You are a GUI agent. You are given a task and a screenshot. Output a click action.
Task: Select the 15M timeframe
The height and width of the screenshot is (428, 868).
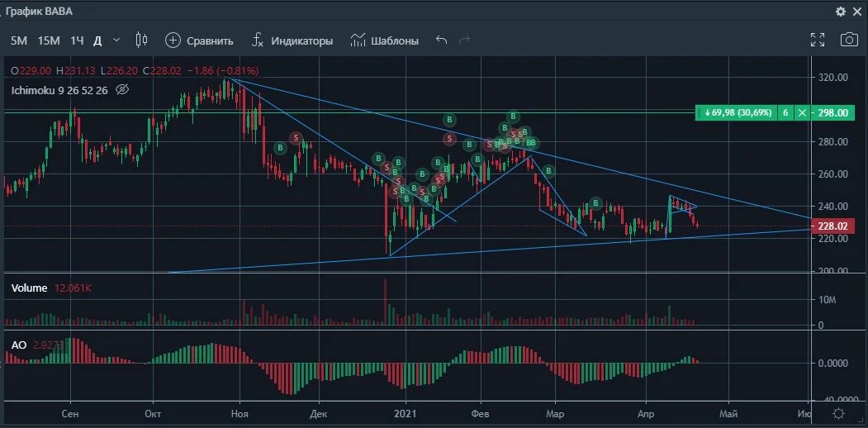[x=49, y=40]
